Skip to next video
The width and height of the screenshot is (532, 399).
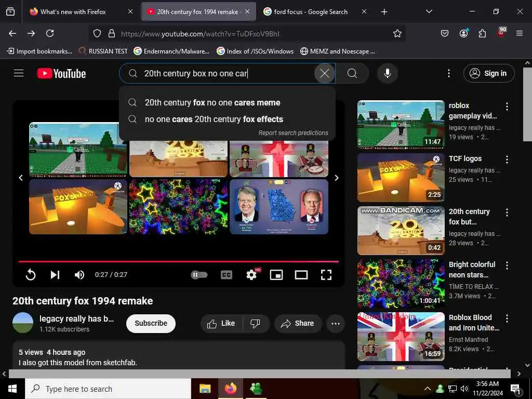(x=55, y=274)
